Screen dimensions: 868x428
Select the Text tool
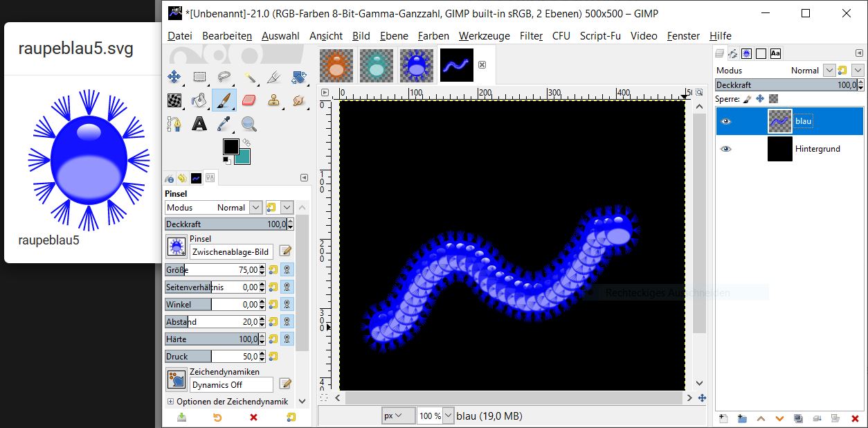pos(199,125)
